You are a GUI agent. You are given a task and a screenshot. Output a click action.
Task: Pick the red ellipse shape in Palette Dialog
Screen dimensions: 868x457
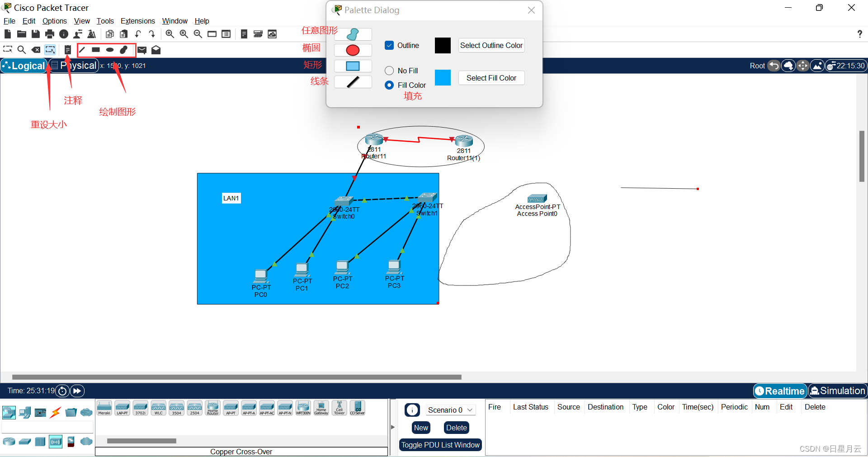coord(353,50)
